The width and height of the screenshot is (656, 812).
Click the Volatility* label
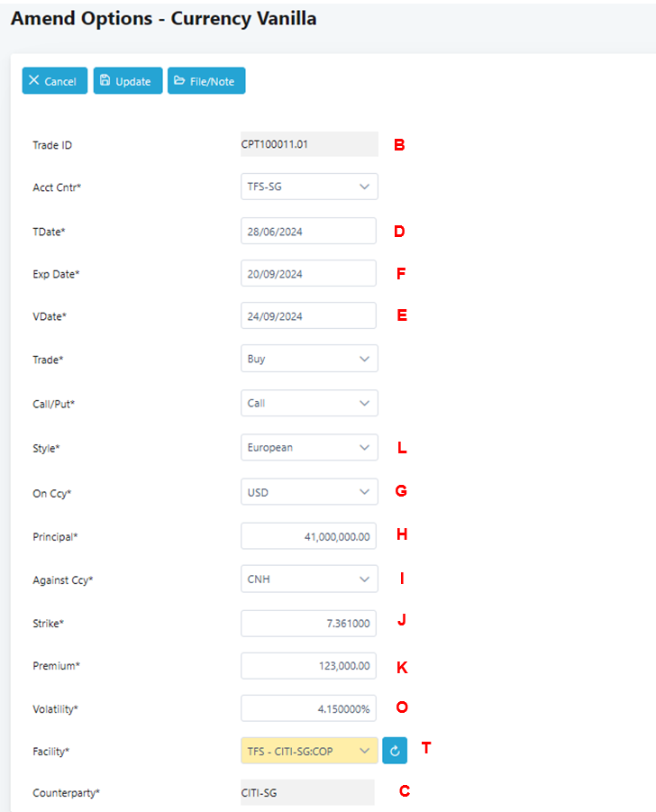(55, 709)
